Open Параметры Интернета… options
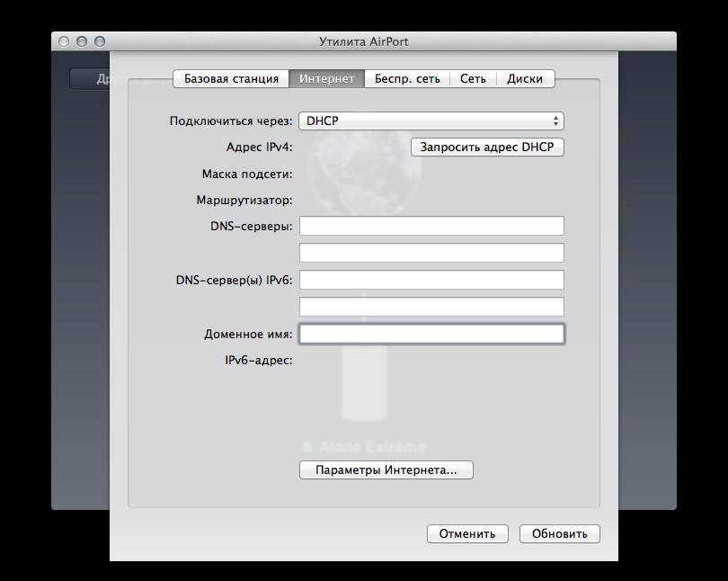This screenshot has width=728, height=581. 386,470
